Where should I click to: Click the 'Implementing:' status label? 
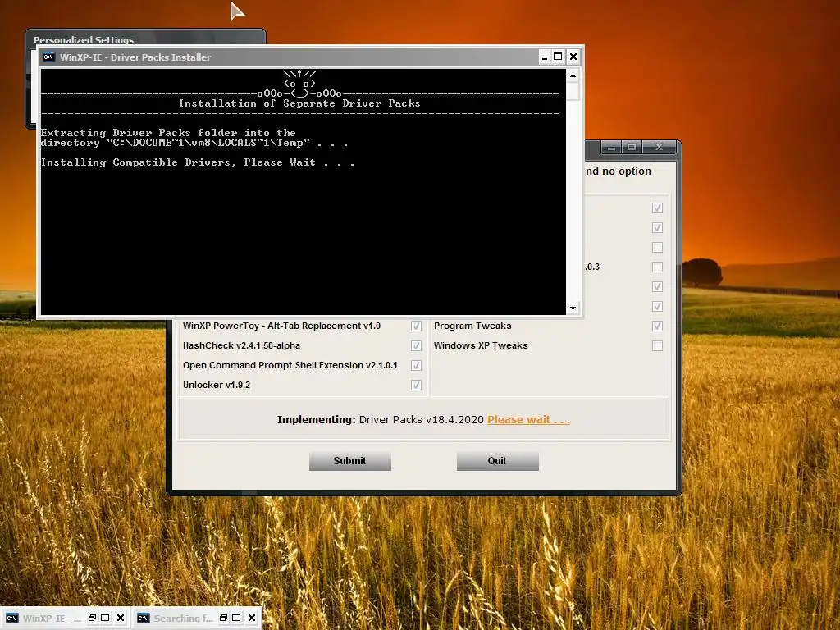coord(316,419)
